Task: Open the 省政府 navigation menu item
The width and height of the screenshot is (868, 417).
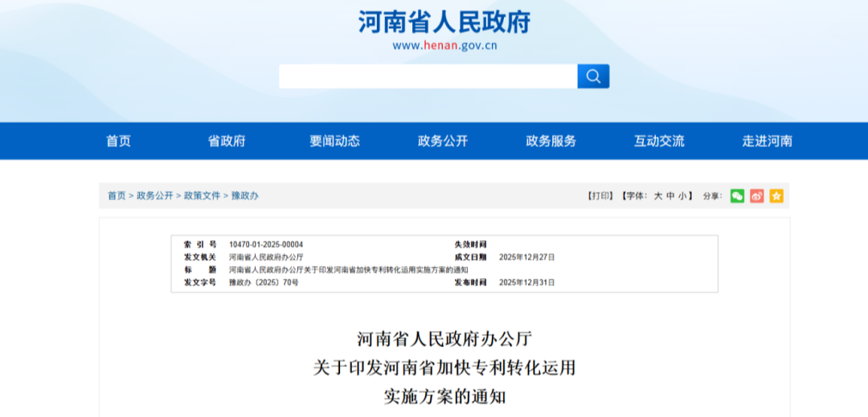Action: click(227, 141)
